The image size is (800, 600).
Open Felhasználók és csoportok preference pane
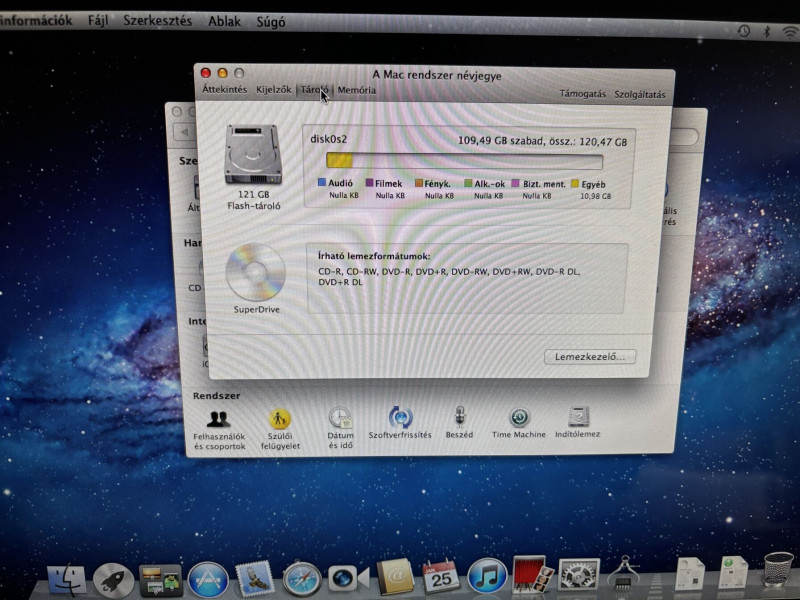pyautogui.click(x=219, y=430)
